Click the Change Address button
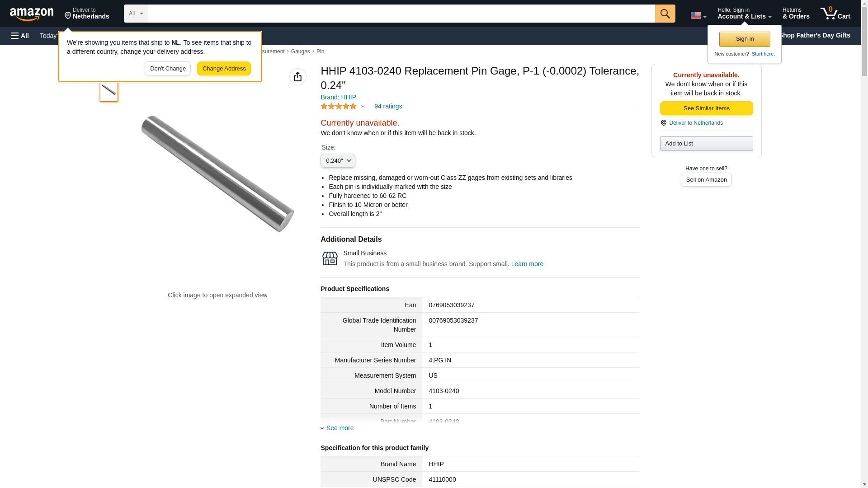The image size is (868, 488). 224,69
